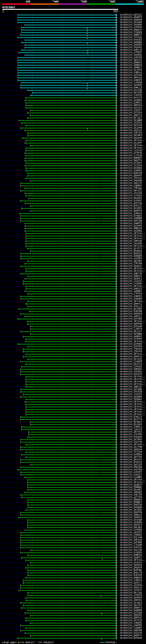Image resolution: width=146 pixels, height=644 pixels.
Task: Select UniRef100_B3S119 label
Action: [131, 374]
